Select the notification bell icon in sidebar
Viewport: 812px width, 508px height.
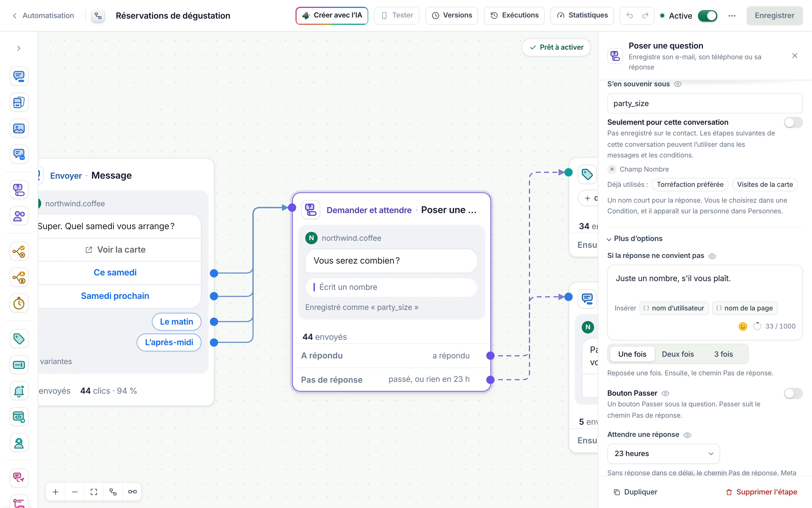[x=19, y=391]
